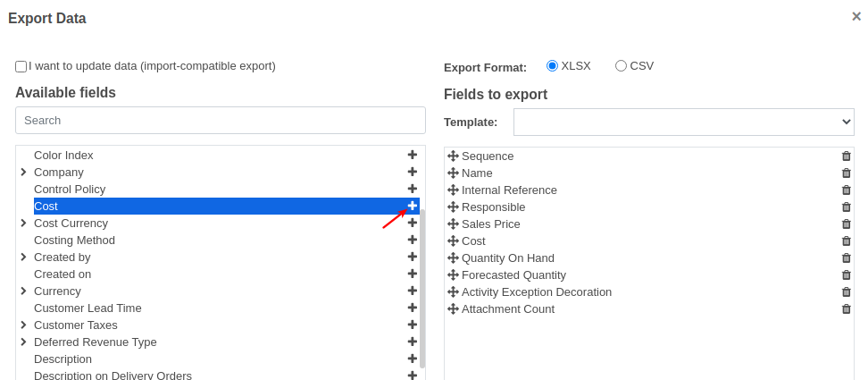This screenshot has height=380, width=868.
Task: Click drag handle beside Quantity On Hand
Action: (x=453, y=258)
